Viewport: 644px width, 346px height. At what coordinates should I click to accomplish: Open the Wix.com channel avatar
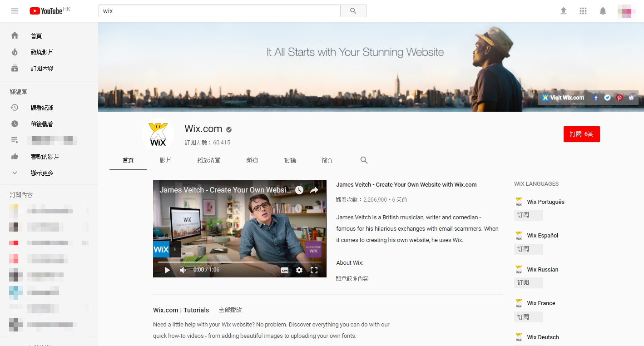(x=158, y=135)
